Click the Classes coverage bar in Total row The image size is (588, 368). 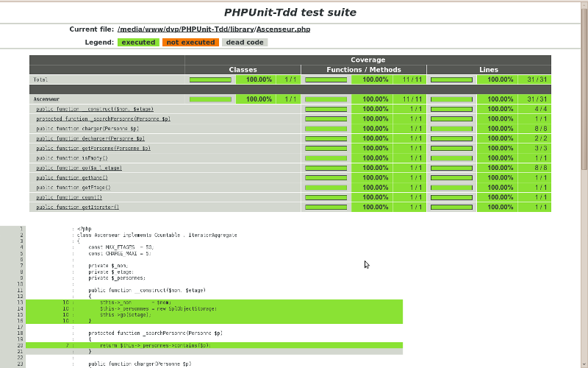210,79
